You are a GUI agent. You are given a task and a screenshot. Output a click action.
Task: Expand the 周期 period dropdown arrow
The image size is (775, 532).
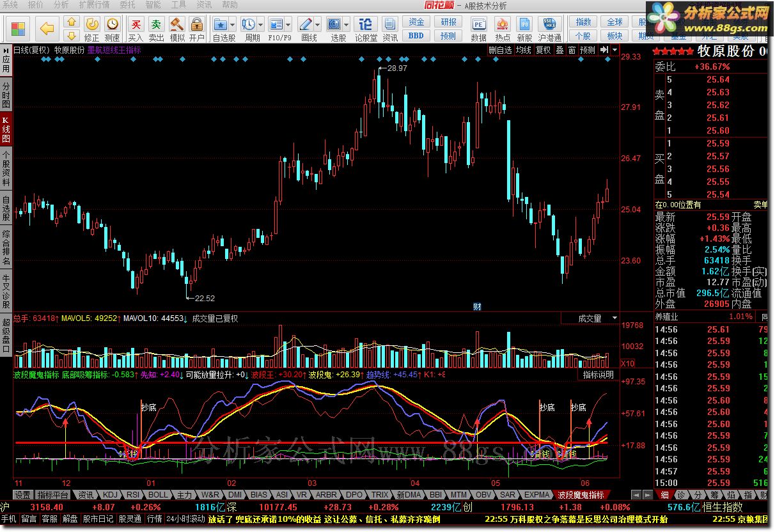(260, 25)
